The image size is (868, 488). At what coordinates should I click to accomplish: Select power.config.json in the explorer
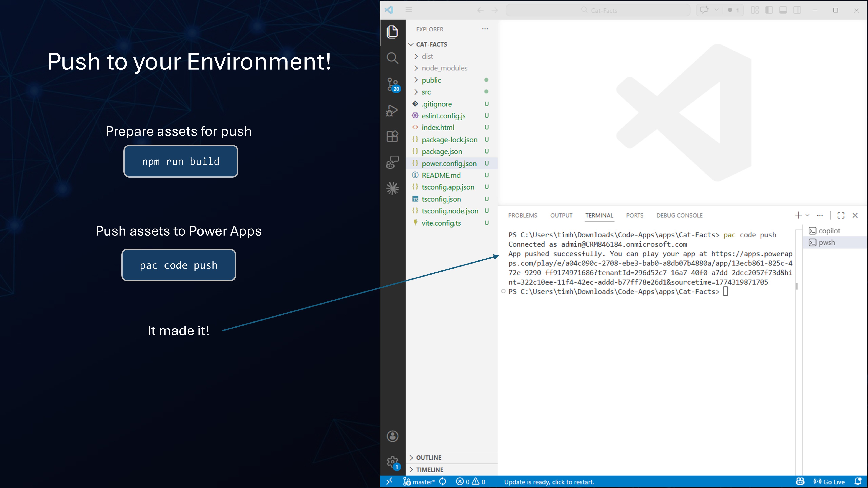click(x=452, y=164)
